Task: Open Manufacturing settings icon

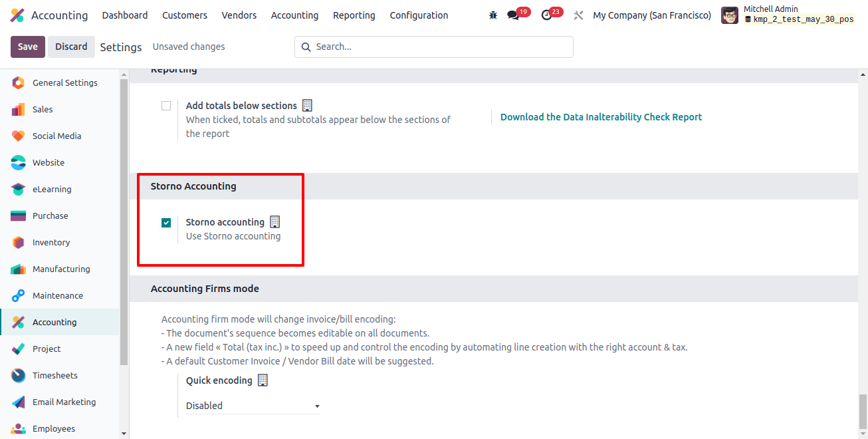Action: 19,269
